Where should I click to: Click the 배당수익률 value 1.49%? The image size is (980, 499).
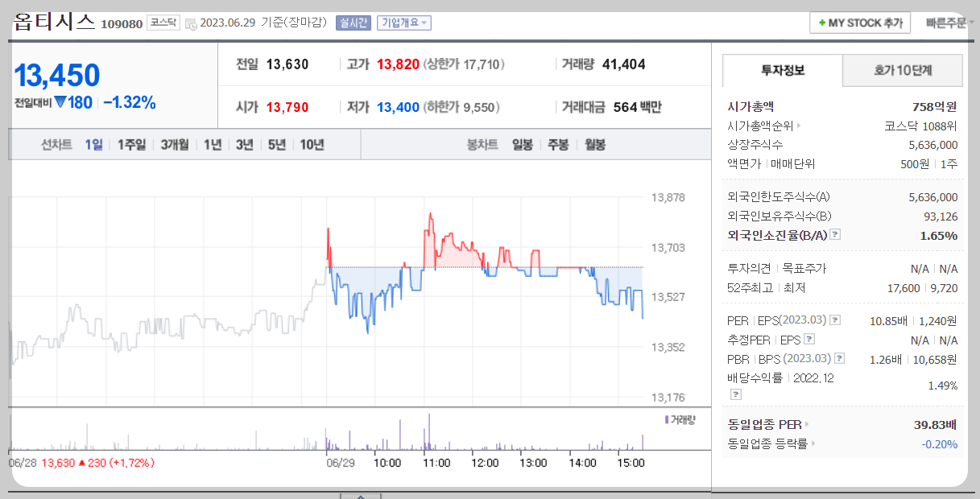(943, 386)
